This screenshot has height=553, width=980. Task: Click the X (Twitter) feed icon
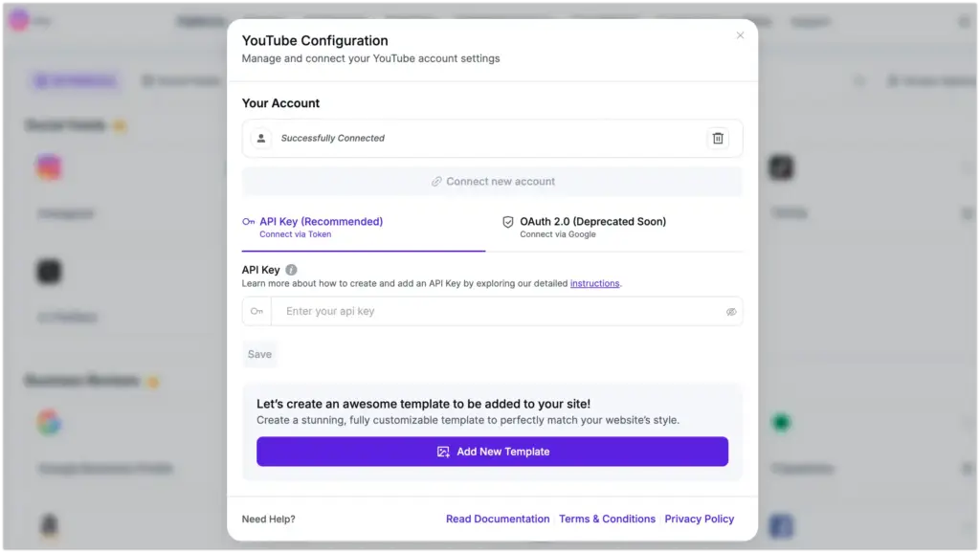tap(49, 271)
